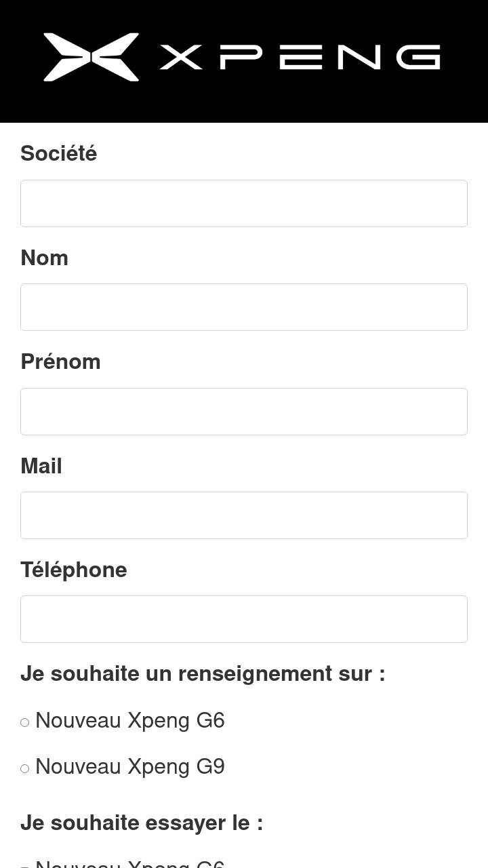
Task: Focus the Société input field
Action: [x=244, y=203]
